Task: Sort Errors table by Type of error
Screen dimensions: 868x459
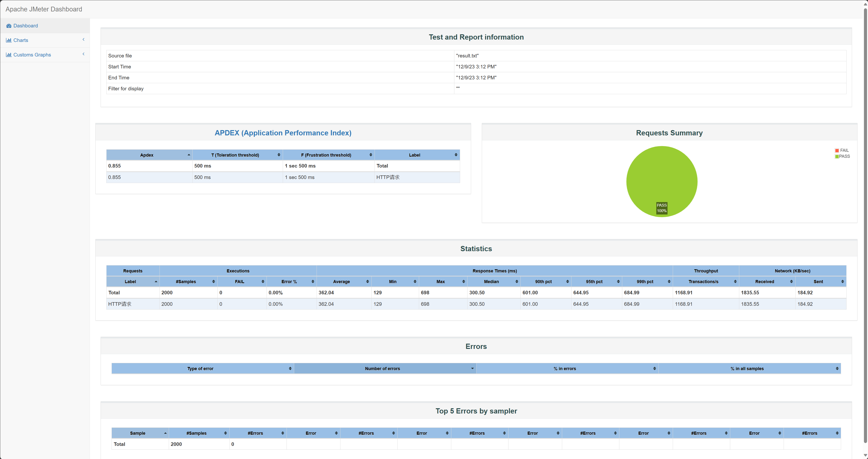Action: [202, 368]
